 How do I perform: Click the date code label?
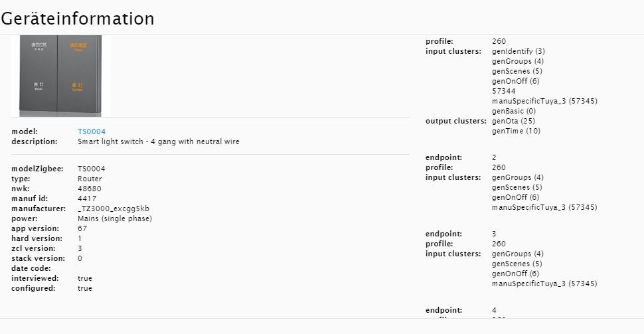[31, 268]
